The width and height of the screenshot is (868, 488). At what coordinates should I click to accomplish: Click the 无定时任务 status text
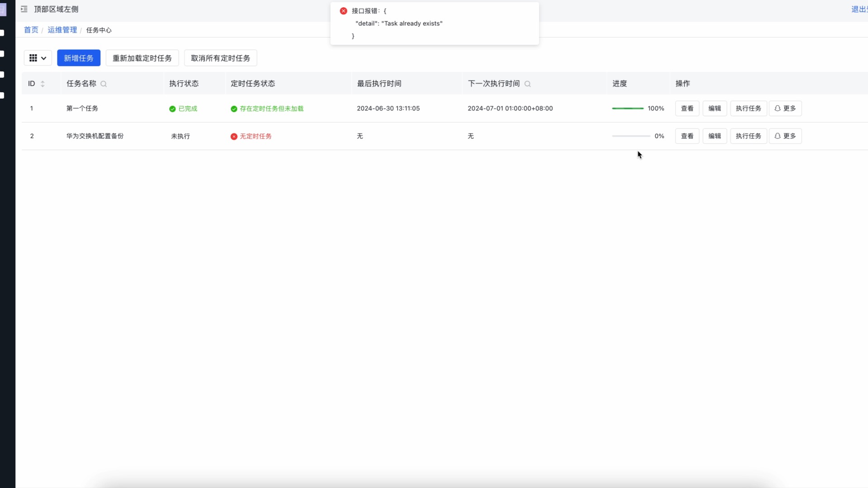(256, 137)
